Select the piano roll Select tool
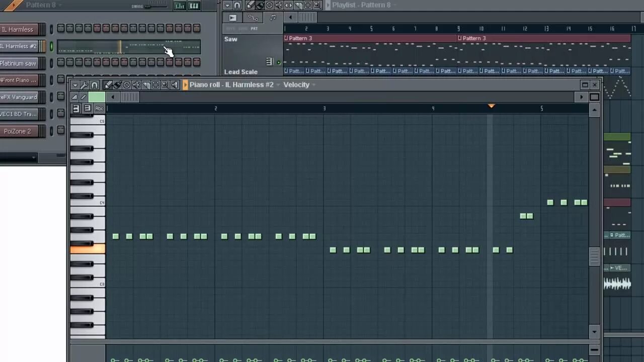 coord(155,85)
